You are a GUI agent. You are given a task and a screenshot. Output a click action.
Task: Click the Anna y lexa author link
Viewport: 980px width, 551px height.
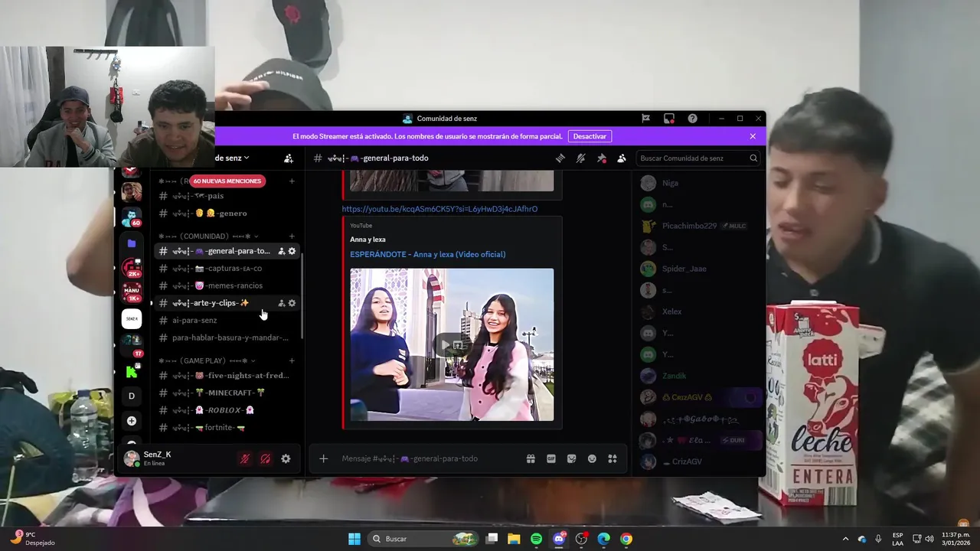pos(368,240)
